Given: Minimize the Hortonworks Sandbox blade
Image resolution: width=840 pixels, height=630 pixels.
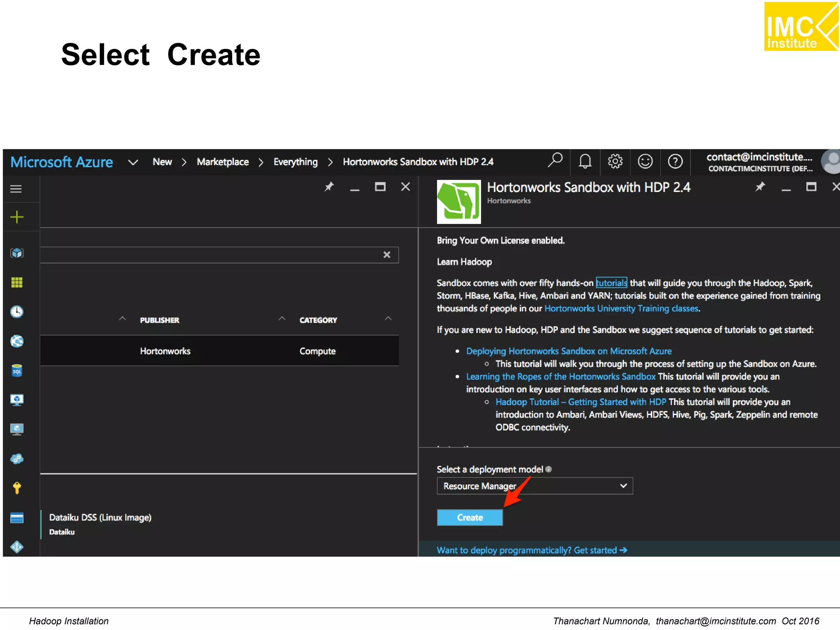Looking at the screenshot, I should tap(786, 189).
